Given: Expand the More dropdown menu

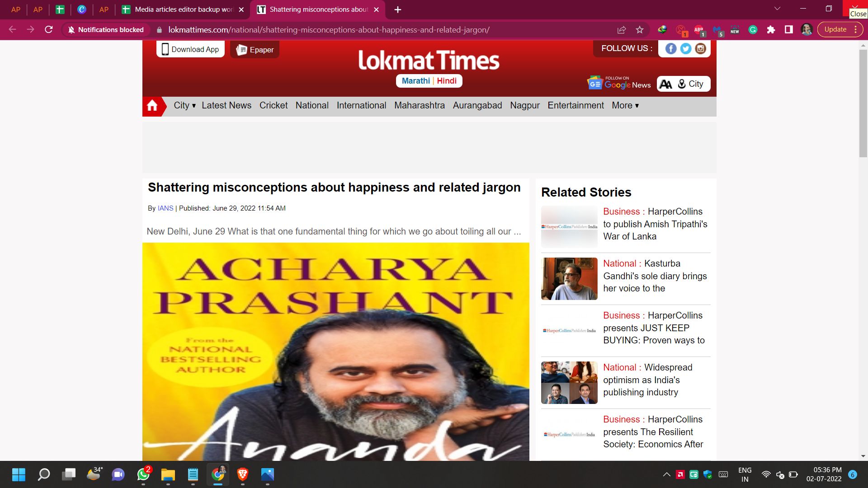Looking at the screenshot, I should click(x=625, y=105).
